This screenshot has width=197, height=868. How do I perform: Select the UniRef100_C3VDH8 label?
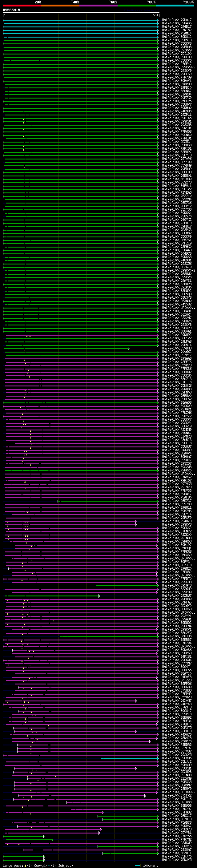tap(176, 349)
